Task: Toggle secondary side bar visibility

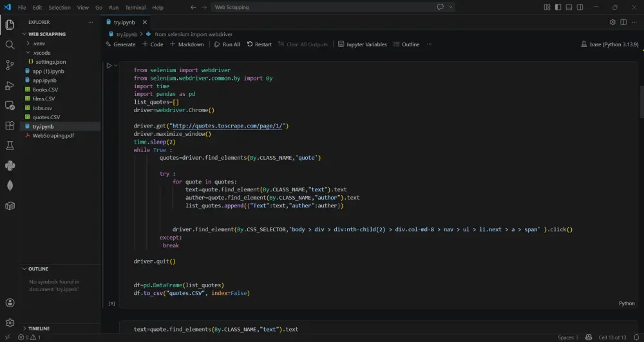Action: (580, 7)
